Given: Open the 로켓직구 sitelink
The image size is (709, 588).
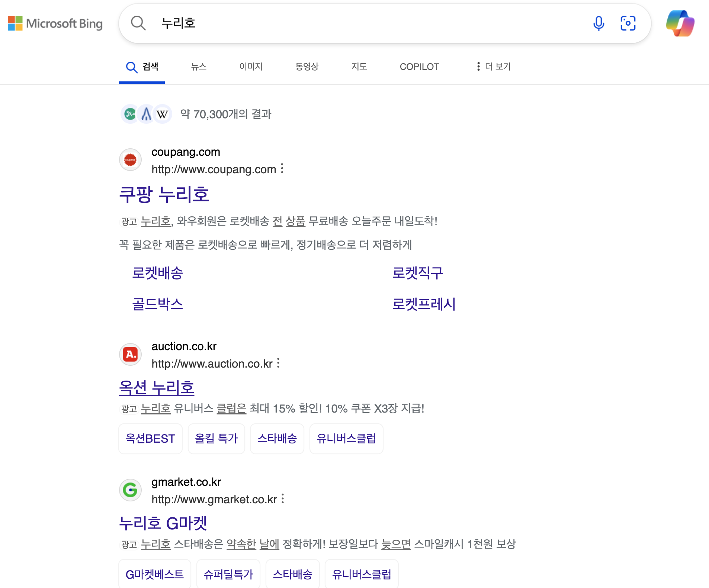Looking at the screenshot, I should point(418,273).
